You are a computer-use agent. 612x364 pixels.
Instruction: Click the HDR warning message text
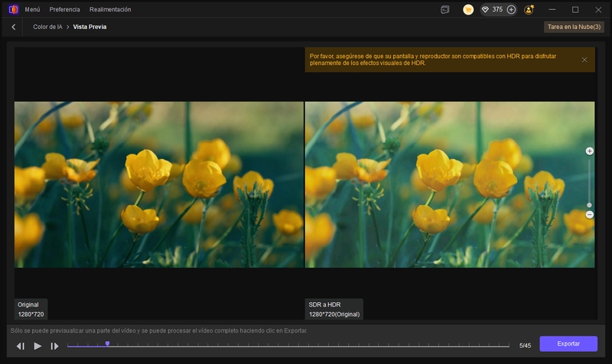(433, 60)
